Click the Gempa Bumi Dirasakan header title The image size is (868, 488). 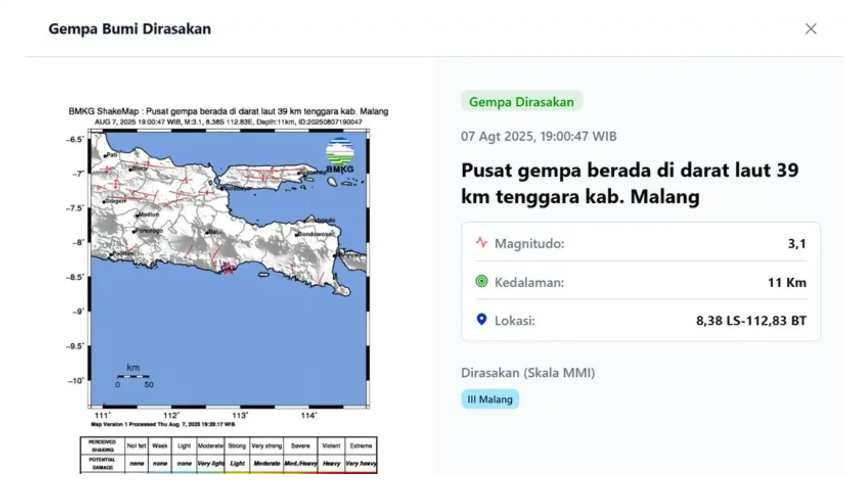[130, 29]
